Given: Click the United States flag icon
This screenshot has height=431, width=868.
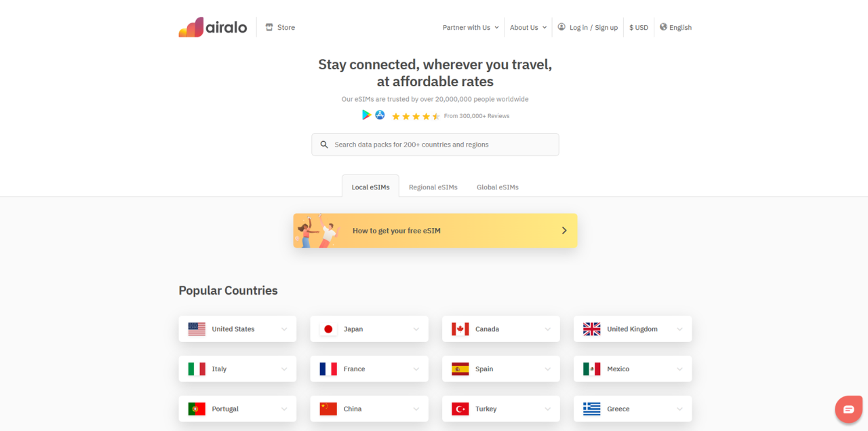Looking at the screenshot, I should pos(197,329).
